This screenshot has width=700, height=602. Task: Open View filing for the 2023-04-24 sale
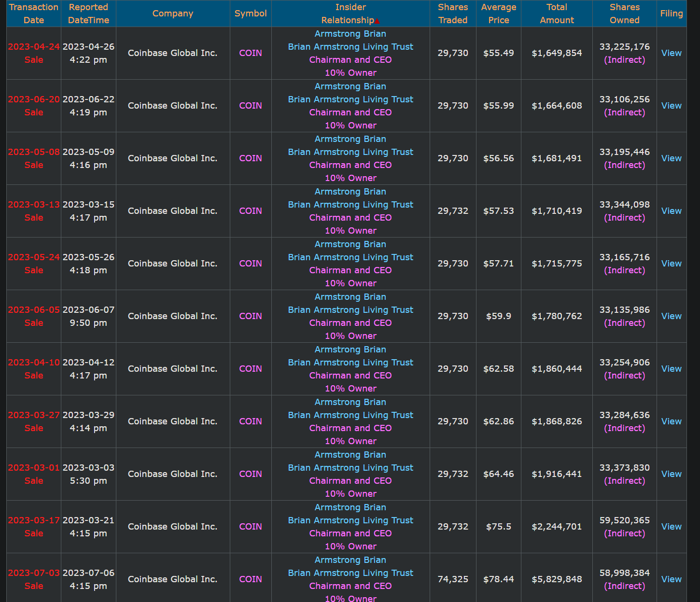point(671,53)
